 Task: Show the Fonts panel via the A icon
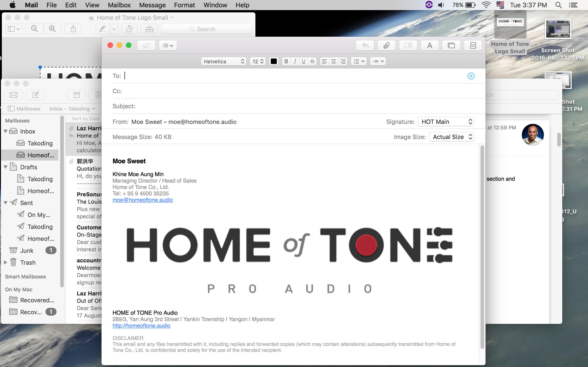(x=430, y=45)
